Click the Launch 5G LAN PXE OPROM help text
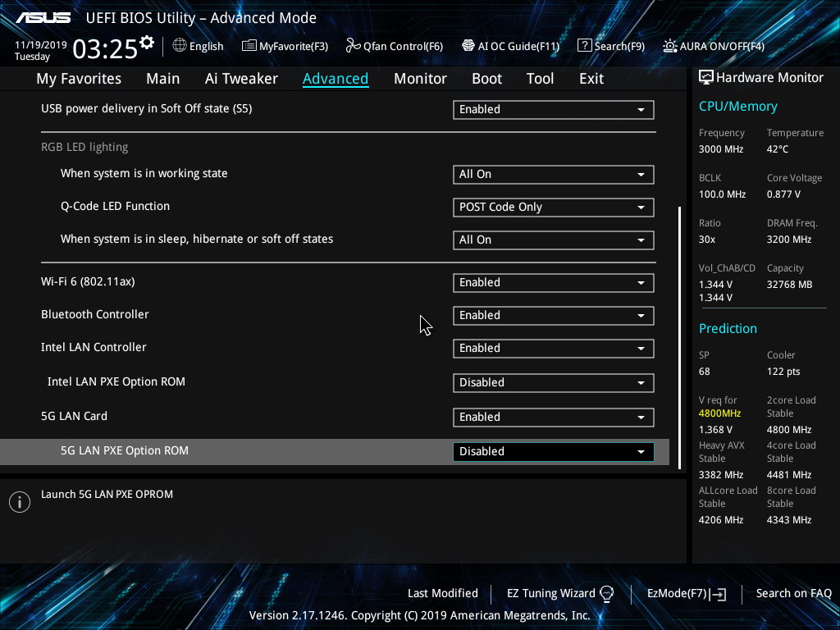Screen dimensions: 840x630 [x=107, y=495]
